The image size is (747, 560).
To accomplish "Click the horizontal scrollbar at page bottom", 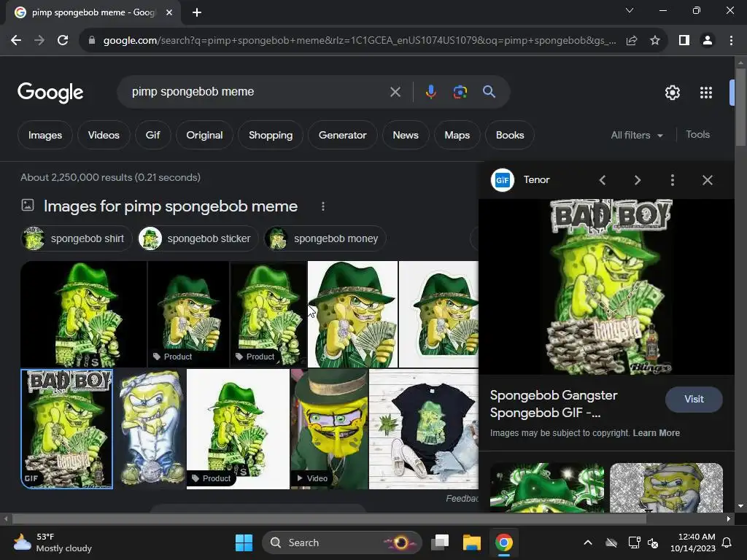I will click(330, 518).
